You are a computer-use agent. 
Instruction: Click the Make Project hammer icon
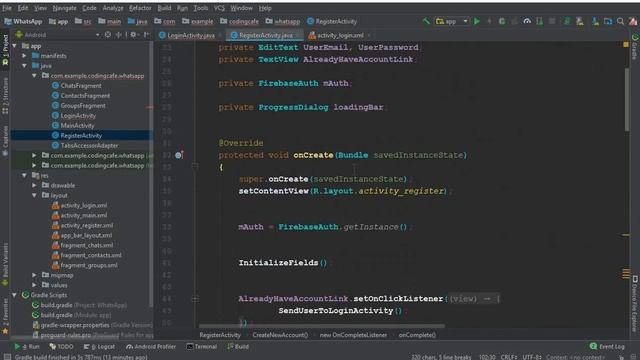tap(426, 21)
